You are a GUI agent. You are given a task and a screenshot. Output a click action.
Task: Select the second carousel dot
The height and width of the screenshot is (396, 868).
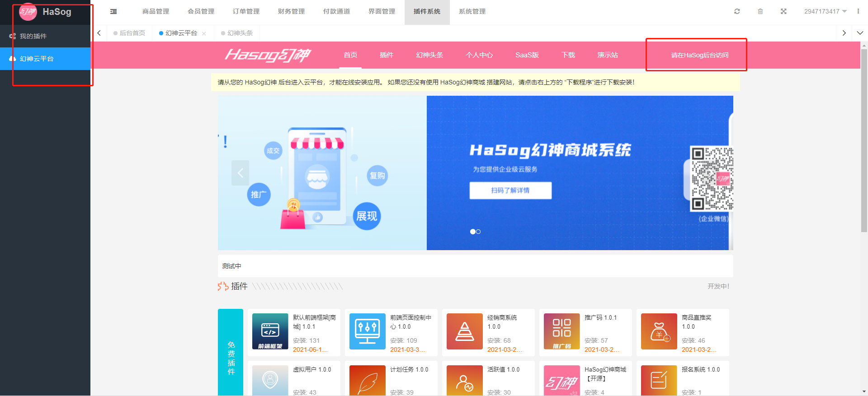(x=478, y=232)
